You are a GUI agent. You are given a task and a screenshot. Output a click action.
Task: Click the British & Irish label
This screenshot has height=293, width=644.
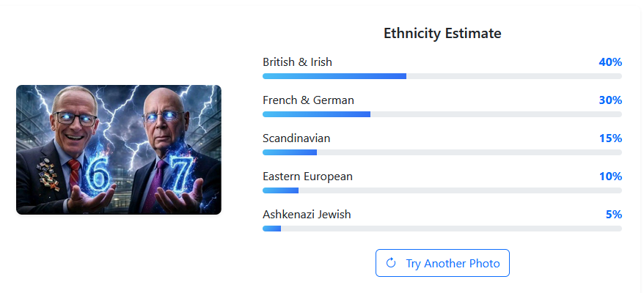[297, 62]
